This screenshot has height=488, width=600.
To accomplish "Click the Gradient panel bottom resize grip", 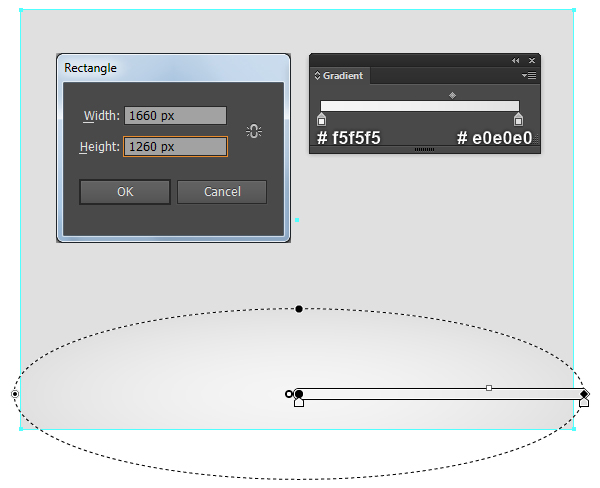I will pyautogui.click(x=424, y=150).
